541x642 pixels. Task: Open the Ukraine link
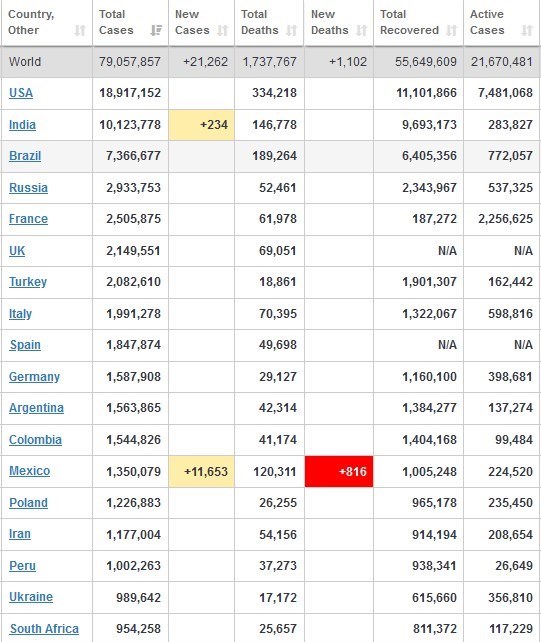[31, 597]
